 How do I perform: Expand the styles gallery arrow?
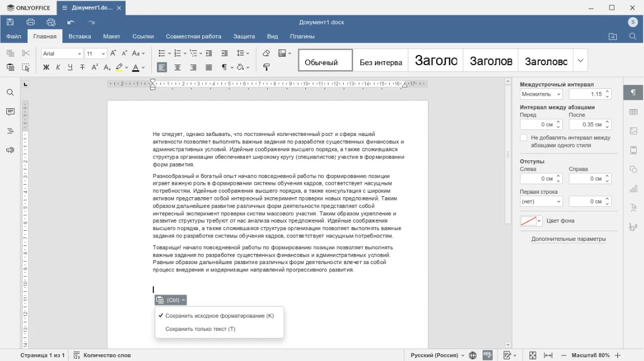click(580, 60)
